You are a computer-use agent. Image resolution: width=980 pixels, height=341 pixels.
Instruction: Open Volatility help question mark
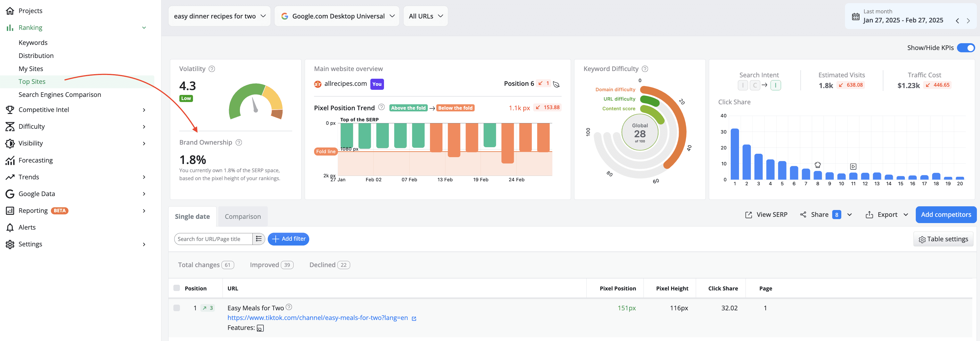(212, 69)
